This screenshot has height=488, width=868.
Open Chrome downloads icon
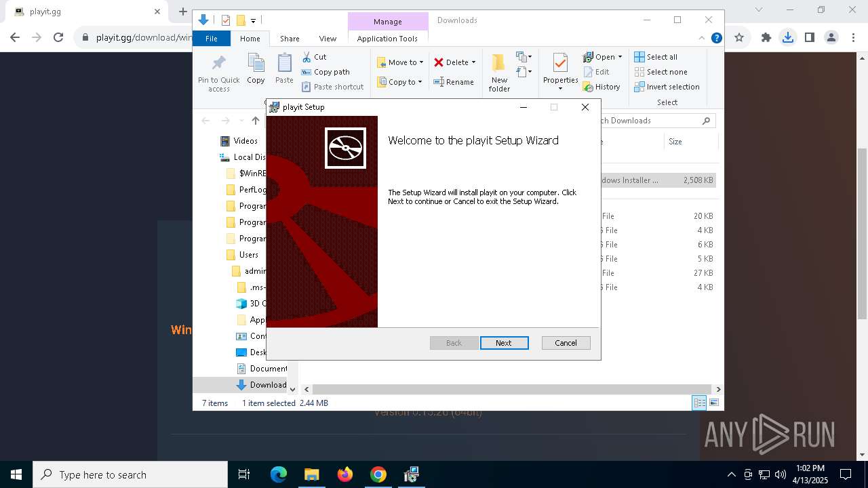click(787, 38)
